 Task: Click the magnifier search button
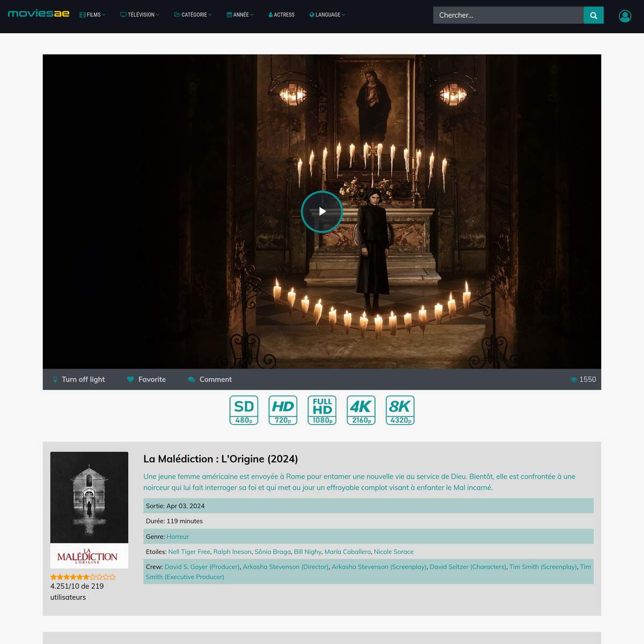pyautogui.click(x=594, y=15)
